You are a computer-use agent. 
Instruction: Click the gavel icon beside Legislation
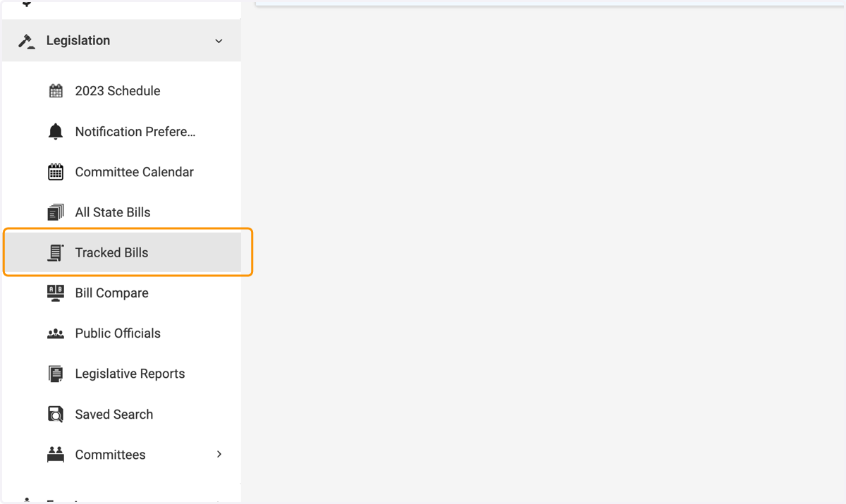27,41
